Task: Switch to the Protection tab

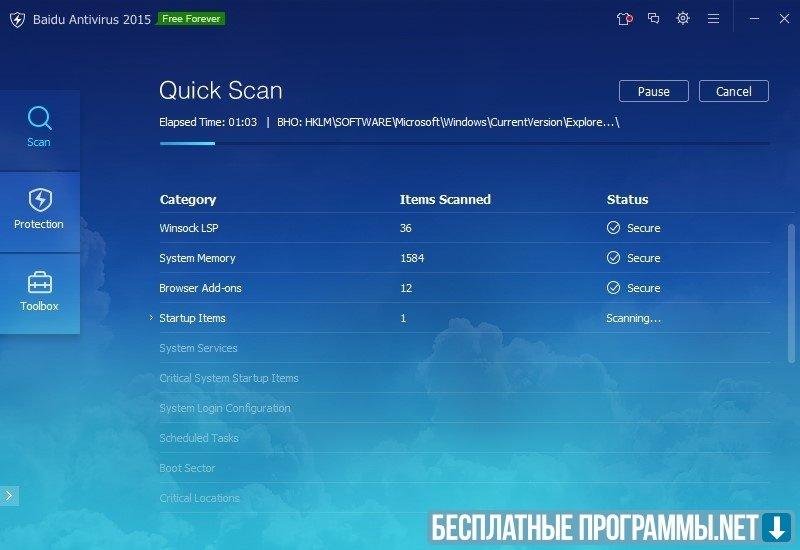Action: tap(39, 211)
